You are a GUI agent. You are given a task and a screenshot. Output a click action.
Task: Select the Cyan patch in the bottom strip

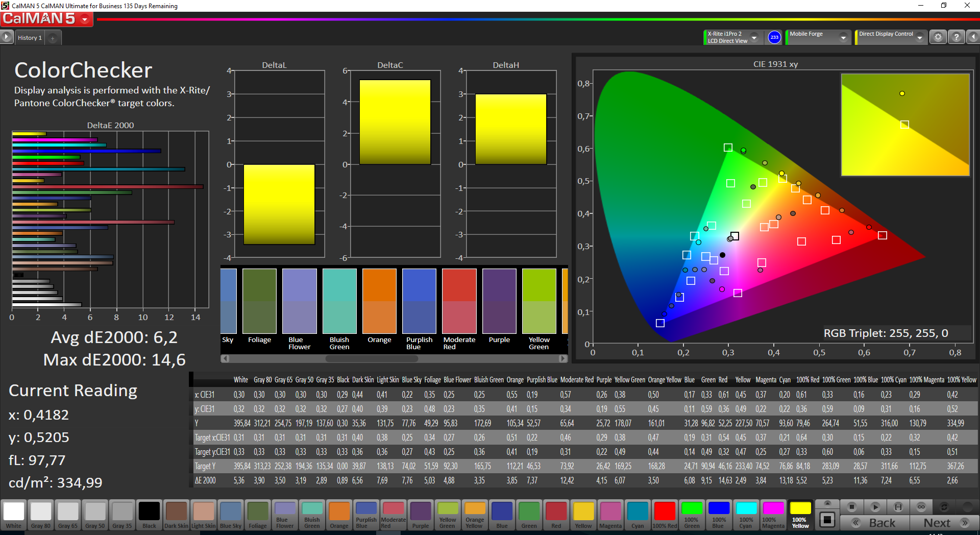[x=638, y=515]
